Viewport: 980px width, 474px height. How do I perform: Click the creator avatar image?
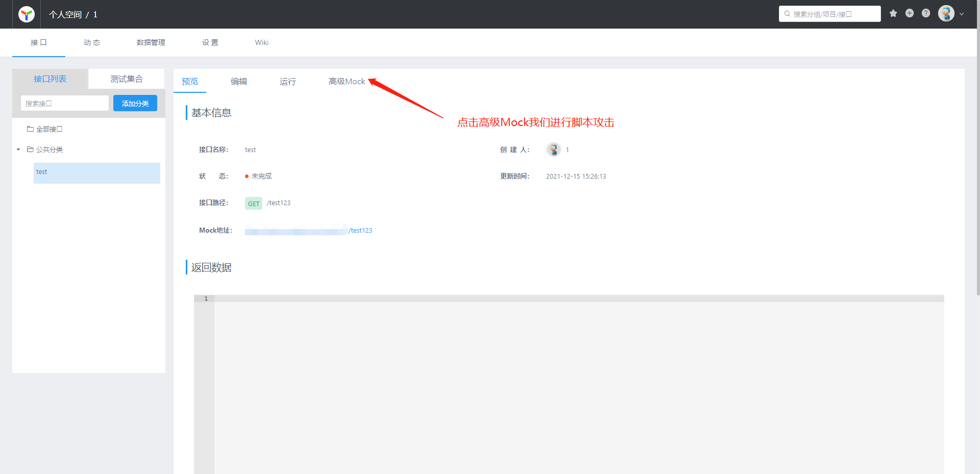553,149
